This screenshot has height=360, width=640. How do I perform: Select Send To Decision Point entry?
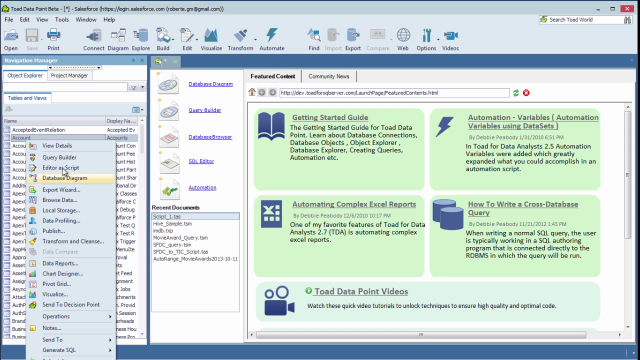click(71, 305)
